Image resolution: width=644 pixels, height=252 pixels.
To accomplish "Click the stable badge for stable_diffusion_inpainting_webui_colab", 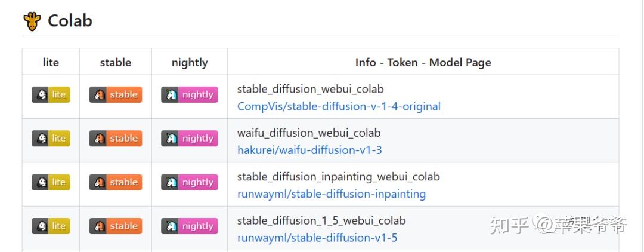I will pyautogui.click(x=116, y=182).
